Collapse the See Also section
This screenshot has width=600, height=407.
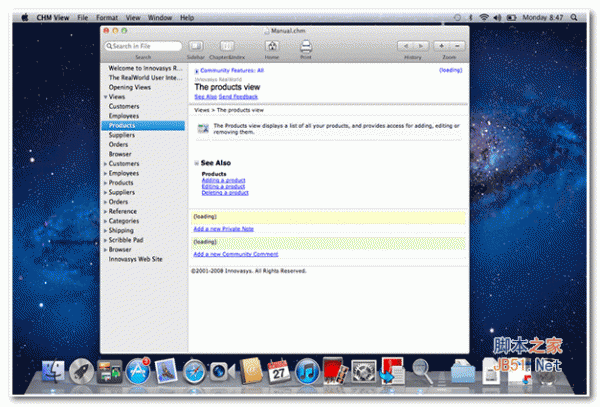click(x=196, y=162)
